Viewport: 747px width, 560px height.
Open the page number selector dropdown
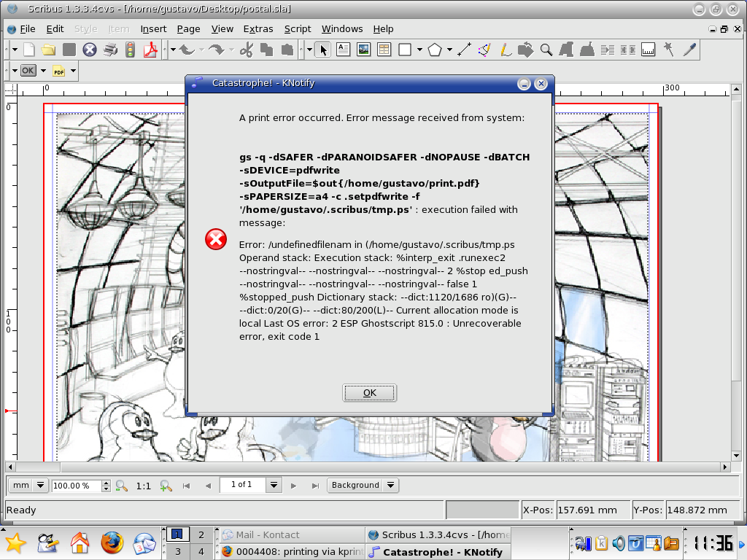[x=274, y=486]
